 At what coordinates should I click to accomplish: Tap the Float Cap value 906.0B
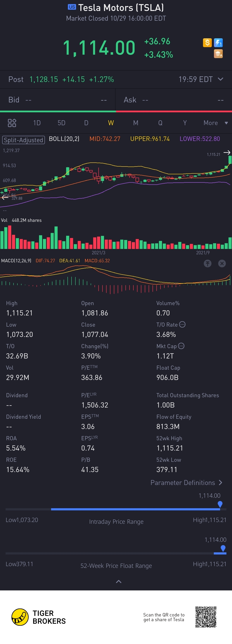(x=167, y=377)
